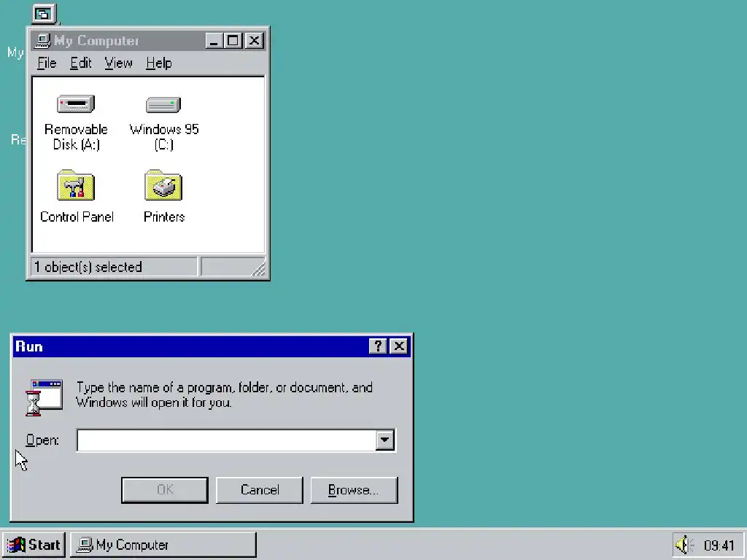
Task: Minimize the My Computer window
Action: point(214,41)
